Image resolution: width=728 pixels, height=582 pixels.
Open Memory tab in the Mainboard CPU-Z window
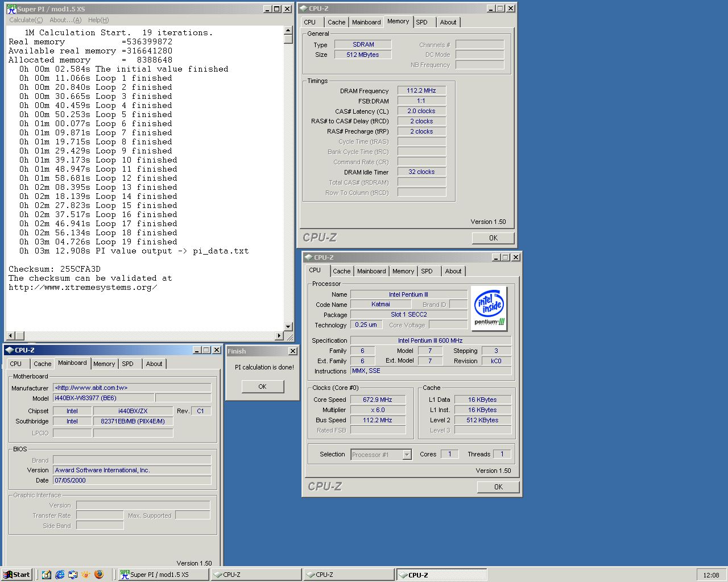click(104, 364)
